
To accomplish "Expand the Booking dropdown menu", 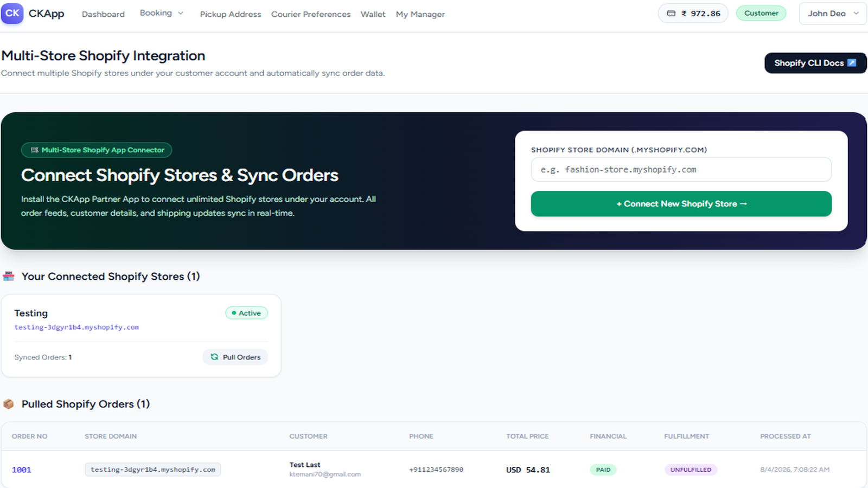I will pos(162,13).
